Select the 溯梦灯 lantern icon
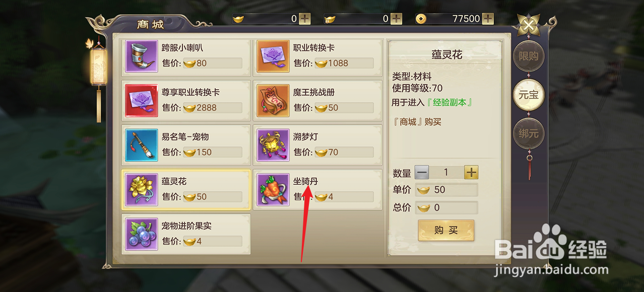This screenshot has width=644, height=292. [x=273, y=145]
